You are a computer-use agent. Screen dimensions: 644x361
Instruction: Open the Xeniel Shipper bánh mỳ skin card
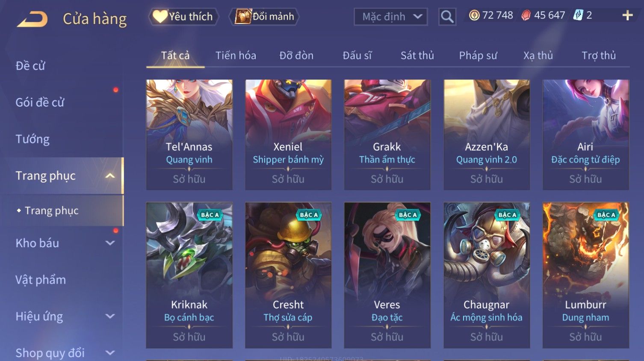tap(288, 135)
